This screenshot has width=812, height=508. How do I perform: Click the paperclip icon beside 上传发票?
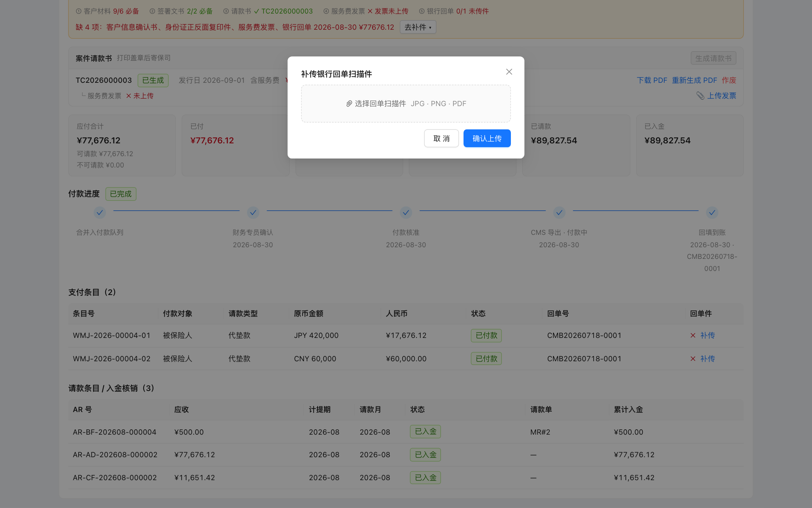pyautogui.click(x=700, y=96)
